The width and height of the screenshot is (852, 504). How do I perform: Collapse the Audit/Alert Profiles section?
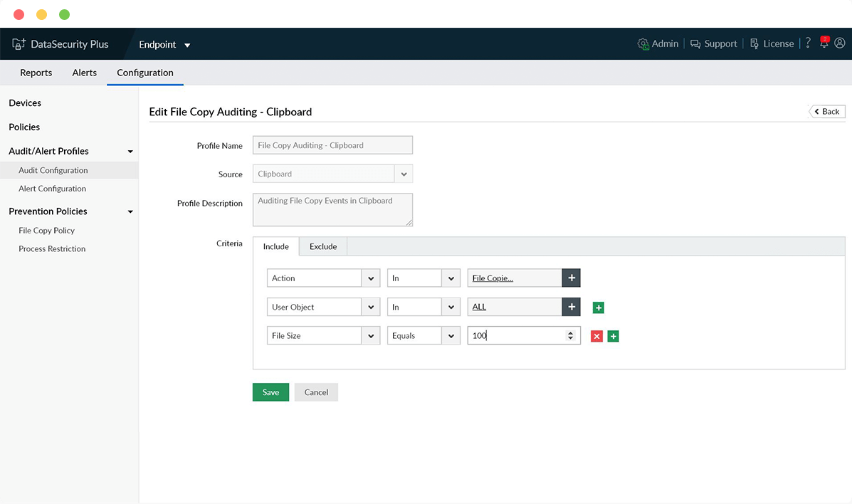[130, 151]
